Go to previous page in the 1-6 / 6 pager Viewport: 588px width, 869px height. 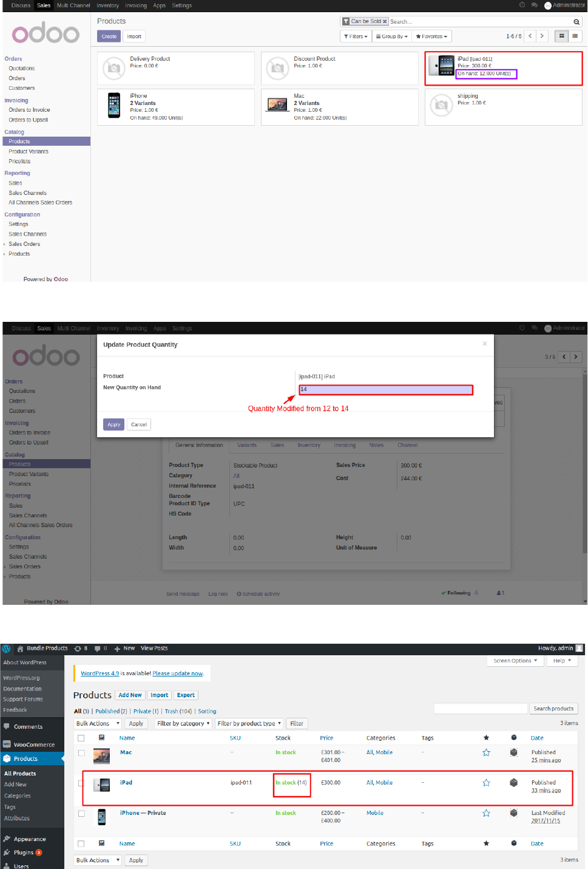530,36
